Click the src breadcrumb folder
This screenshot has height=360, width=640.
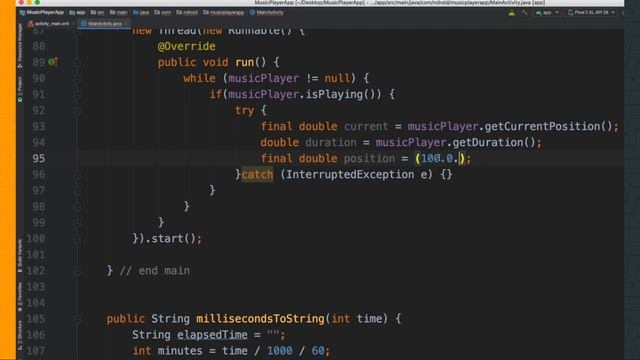pyautogui.click(x=97, y=13)
